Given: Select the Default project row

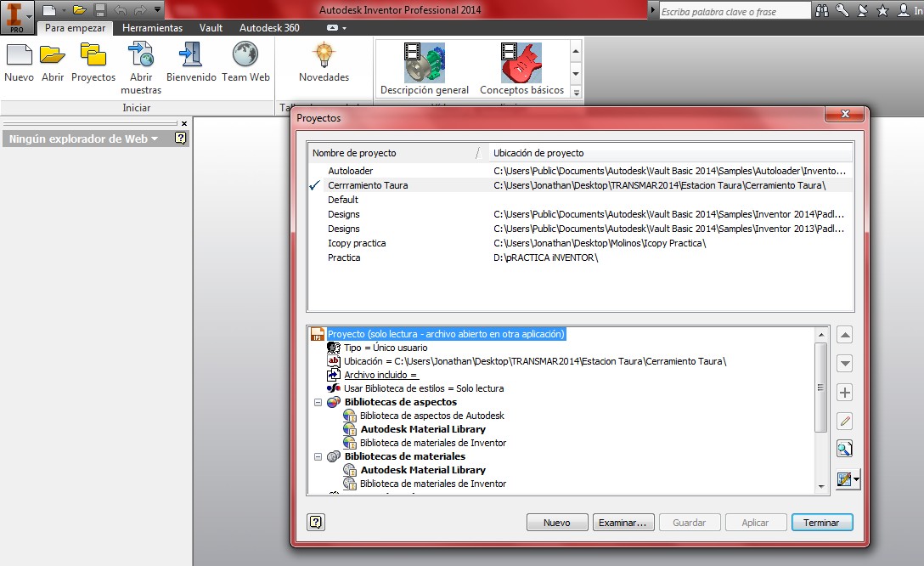Looking at the screenshot, I should [580, 200].
